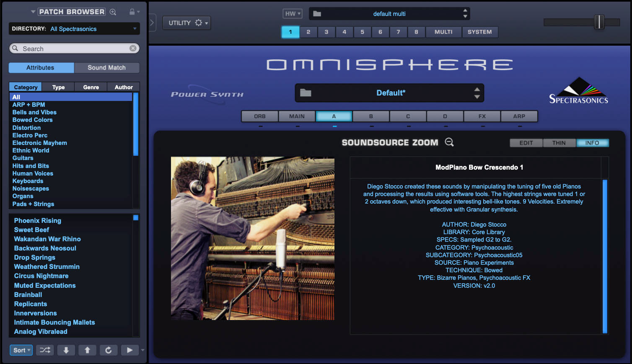Viewport: 632px width, 364px height.
Task: Switch to Attributes browsing mode
Action: (41, 67)
